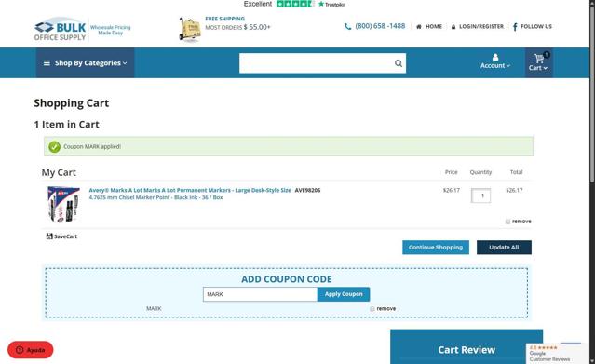Image resolution: width=595 pixels, height=364 pixels.
Task: Click the free shipping hand truck icon
Action: [190, 30]
